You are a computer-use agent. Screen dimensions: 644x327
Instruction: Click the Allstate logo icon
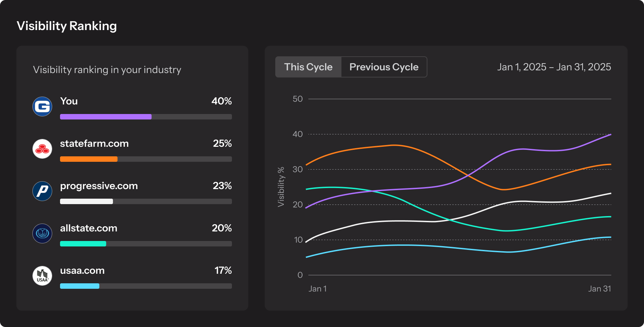click(x=42, y=233)
